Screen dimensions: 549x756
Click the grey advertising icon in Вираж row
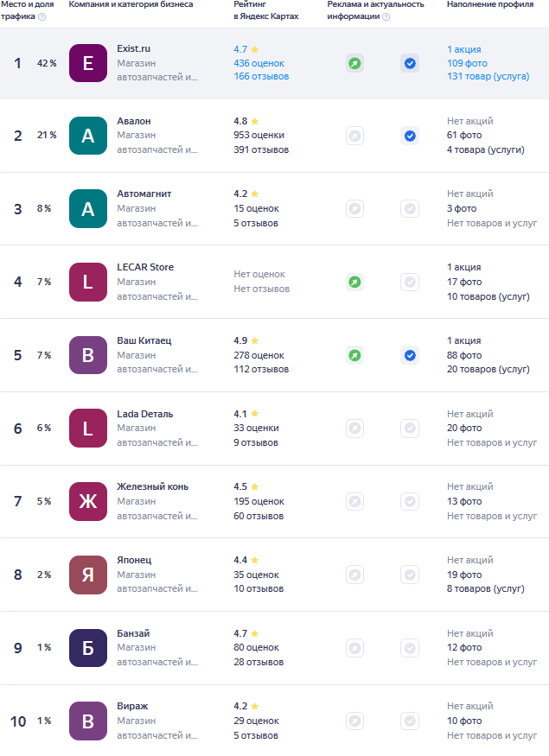[x=354, y=721]
